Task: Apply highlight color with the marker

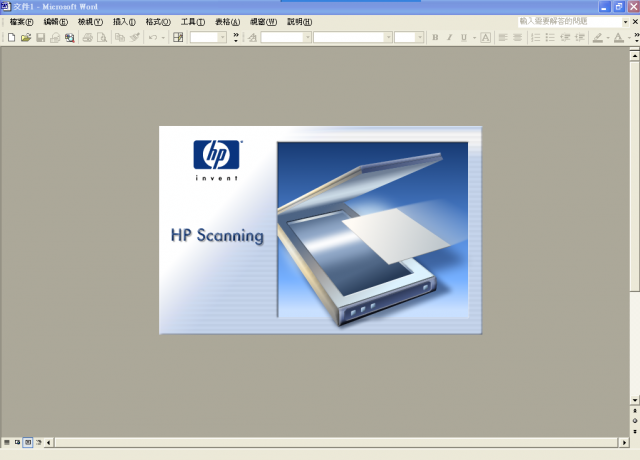Action: [598, 38]
